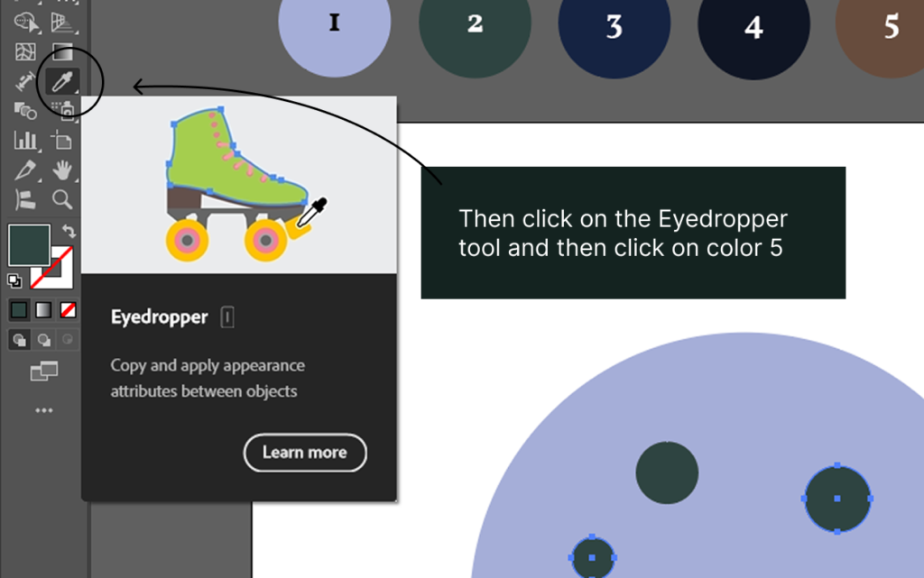The height and width of the screenshot is (578, 924).
Task: Enable Draw Behind drawing mode
Action: point(43,340)
